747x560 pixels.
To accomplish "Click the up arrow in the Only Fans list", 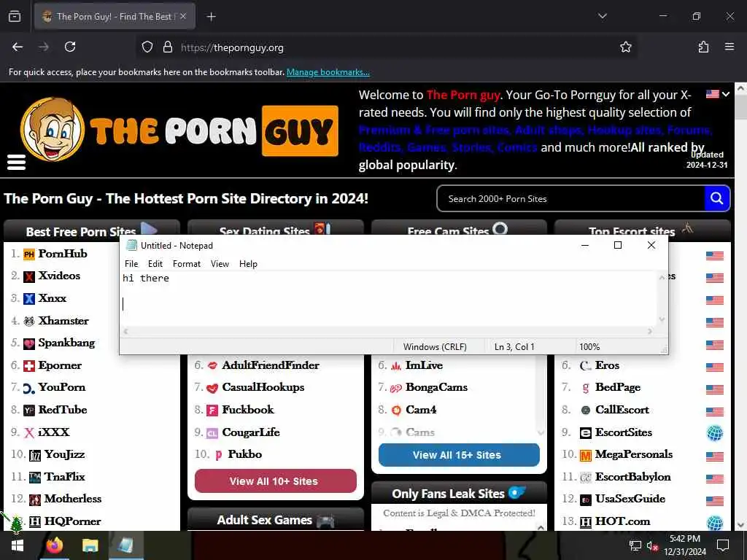I will [x=541, y=527].
